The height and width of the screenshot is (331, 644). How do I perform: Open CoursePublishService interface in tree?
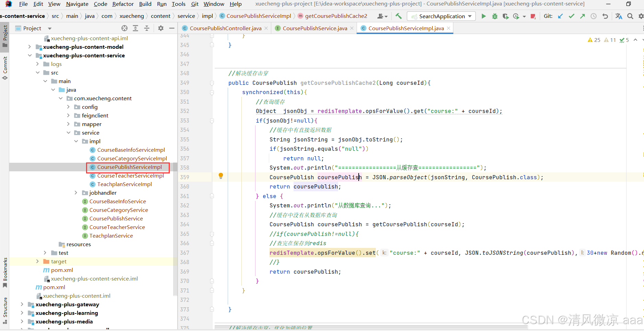116,218
